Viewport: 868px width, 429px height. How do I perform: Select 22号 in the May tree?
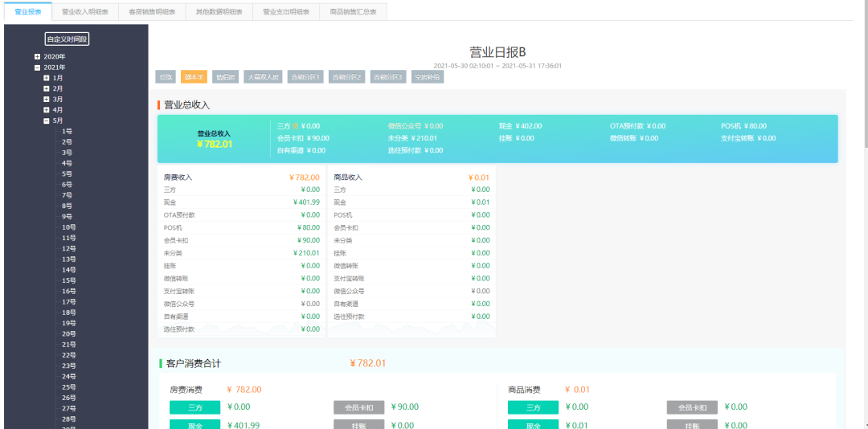pyautogui.click(x=68, y=355)
